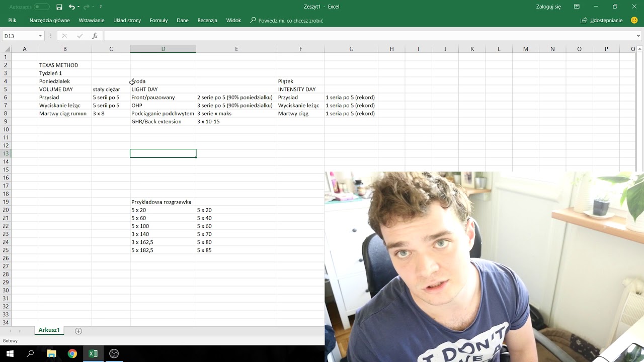
Task: Click the Piątek cell
Action: (301, 81)
